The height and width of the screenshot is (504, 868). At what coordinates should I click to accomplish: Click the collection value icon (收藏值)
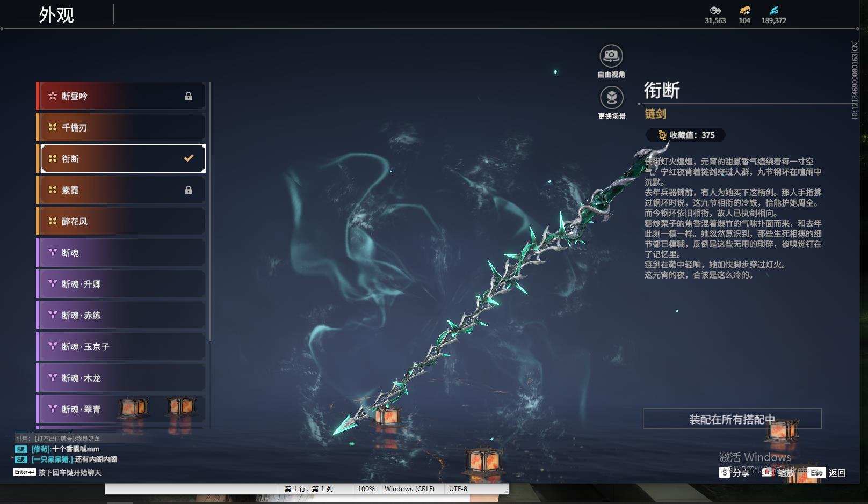point(662,135)
